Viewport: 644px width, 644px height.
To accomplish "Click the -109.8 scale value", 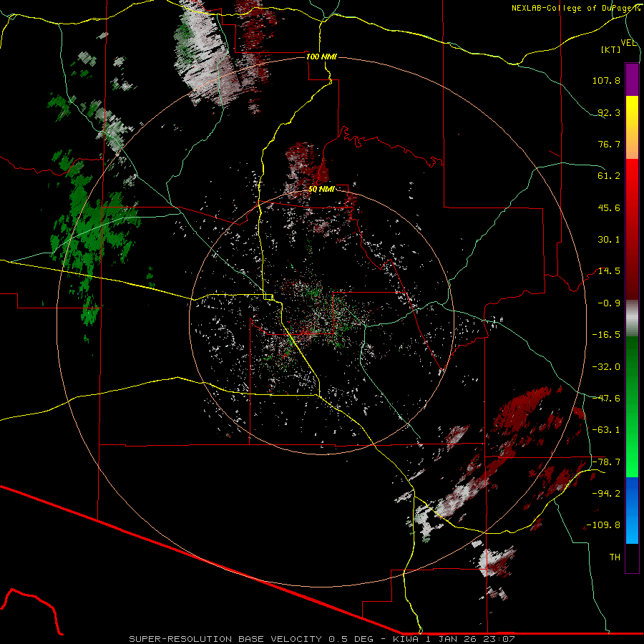I will (x=603, y=525).
